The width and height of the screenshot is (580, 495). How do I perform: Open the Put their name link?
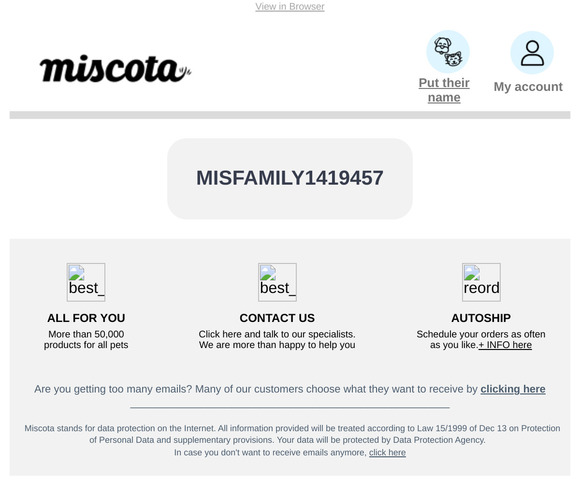click(444, 90)
